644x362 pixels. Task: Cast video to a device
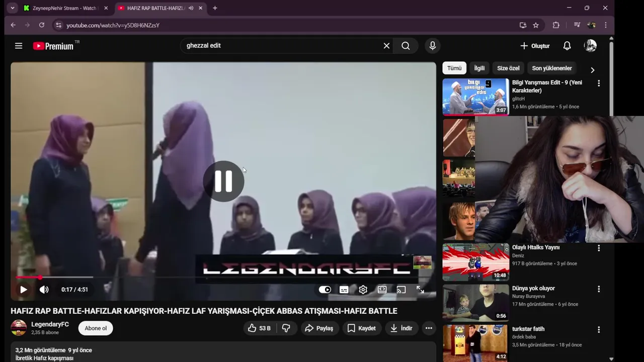pos(401,290)
